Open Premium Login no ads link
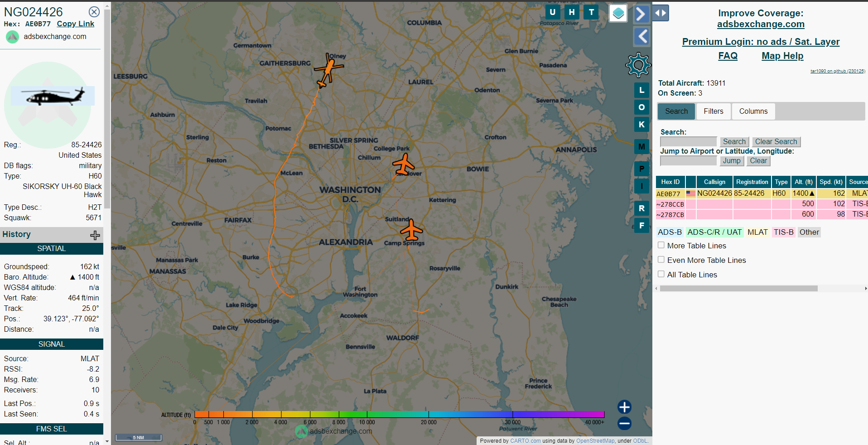Image resolution: width=868 pixels, height=445 pixels. tap(761, 42)
